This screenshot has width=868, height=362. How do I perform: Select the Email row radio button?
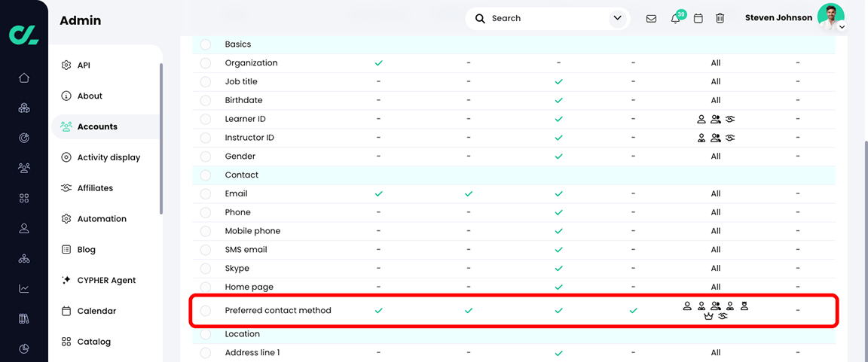point(206,194)
